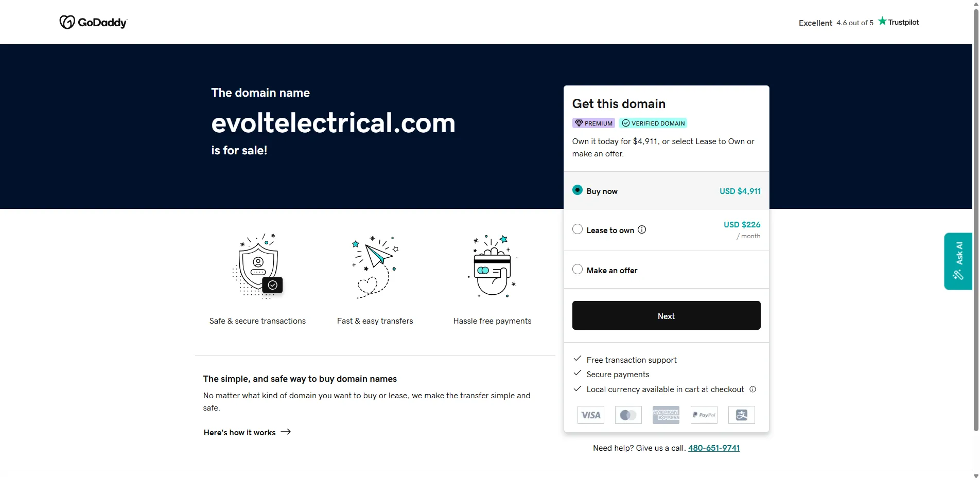Select the Buy now radio option

pos(577,190)
